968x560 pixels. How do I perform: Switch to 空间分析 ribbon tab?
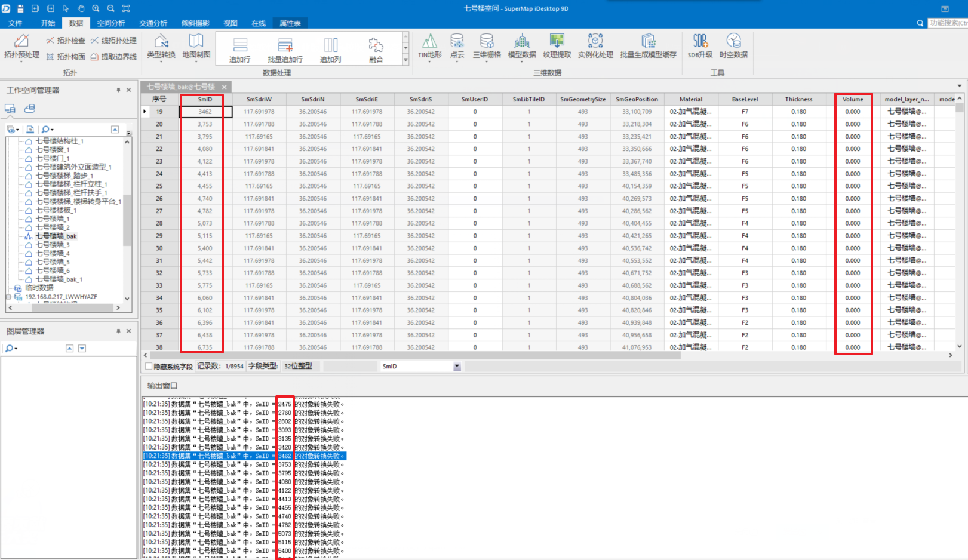[x=111, y=23]
